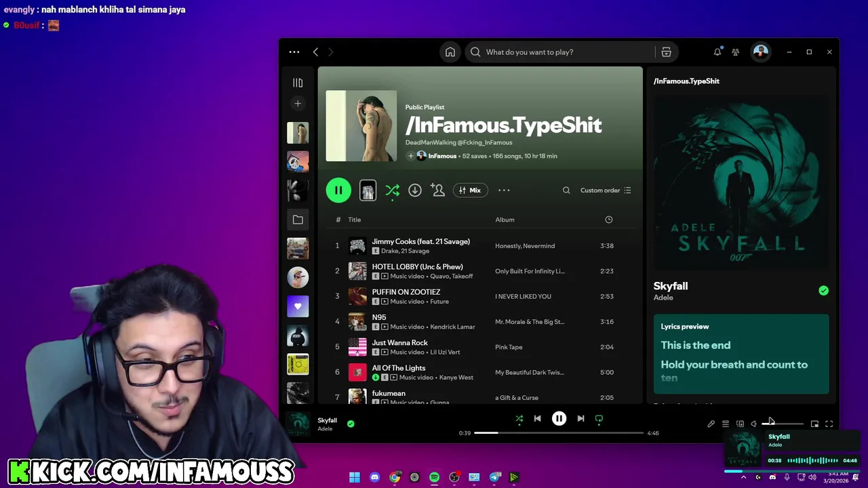Open the What's New notification bell
868x488 pixels.
(717, 52)
